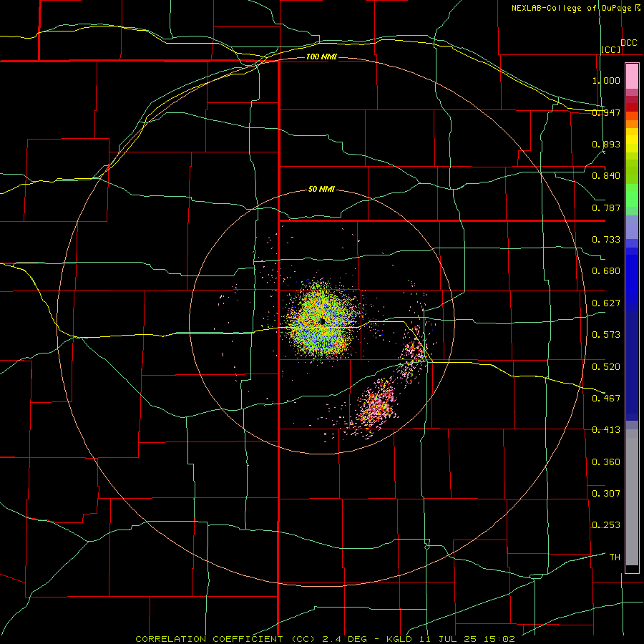Click the Correlation Coefficient caption at the bottom

click(x=325, y=639)
